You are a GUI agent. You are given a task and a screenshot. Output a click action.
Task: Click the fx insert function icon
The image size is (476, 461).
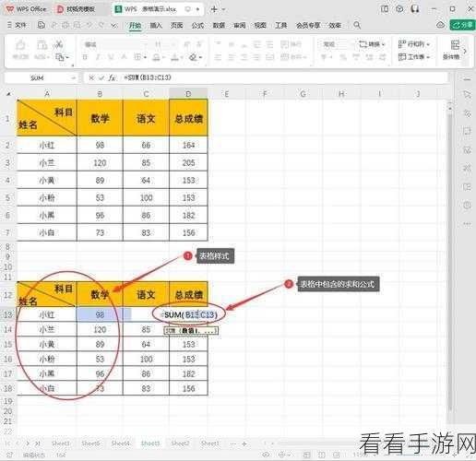[112, 78]
